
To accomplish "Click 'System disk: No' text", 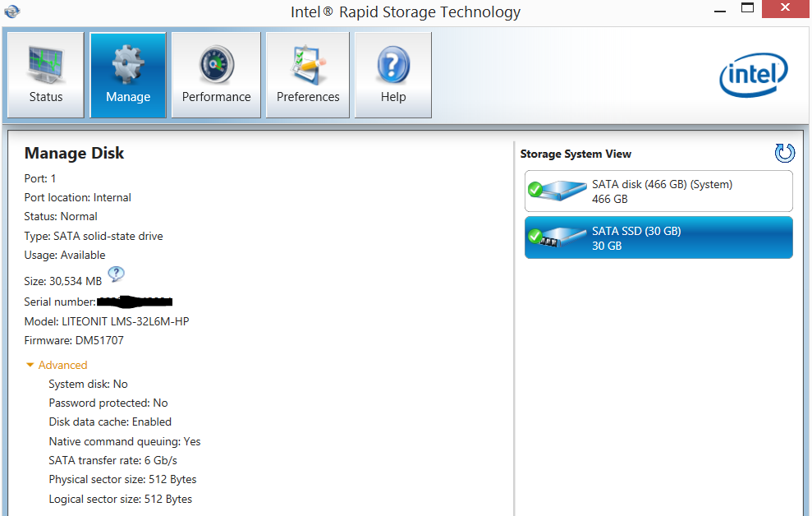I will [88, 385].
